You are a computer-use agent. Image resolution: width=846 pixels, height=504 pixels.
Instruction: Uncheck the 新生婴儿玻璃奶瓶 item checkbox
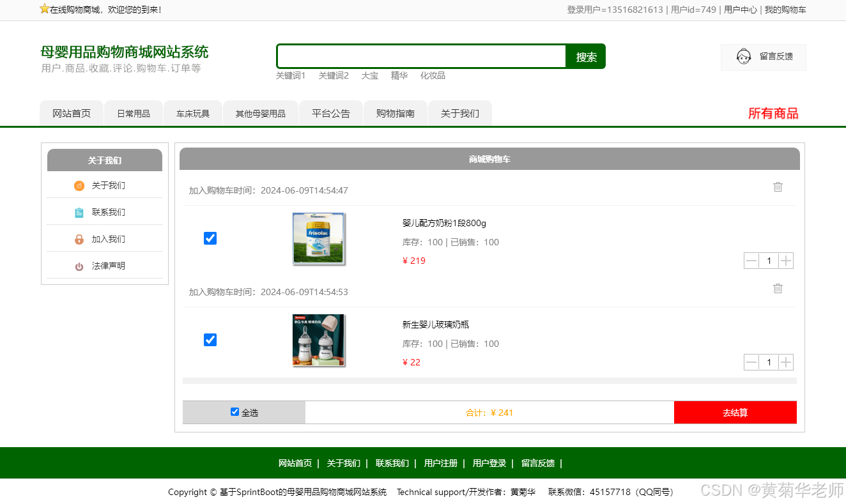[x=210, y=340]
